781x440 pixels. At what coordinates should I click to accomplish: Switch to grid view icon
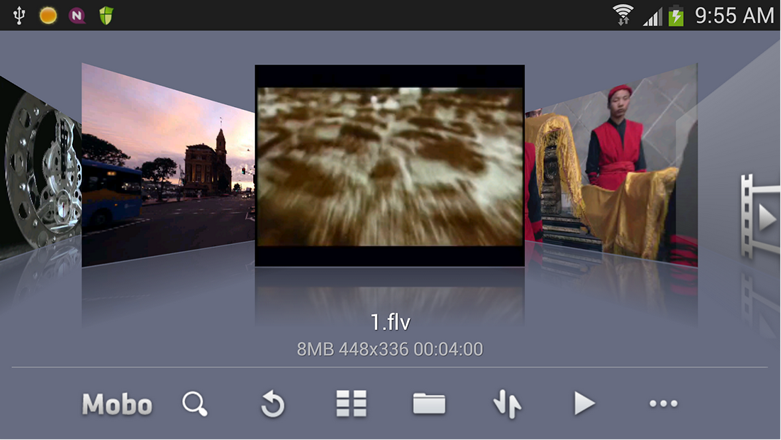point(351,403)
